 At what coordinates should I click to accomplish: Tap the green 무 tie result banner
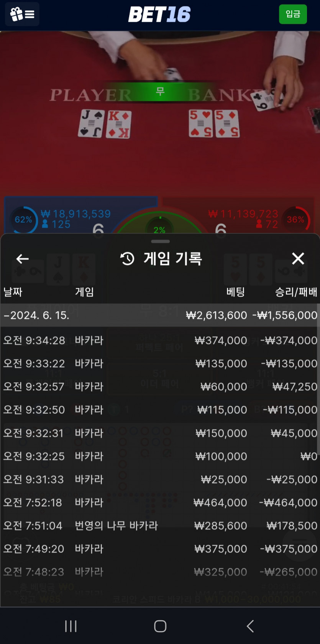click(x=160, y=91)
